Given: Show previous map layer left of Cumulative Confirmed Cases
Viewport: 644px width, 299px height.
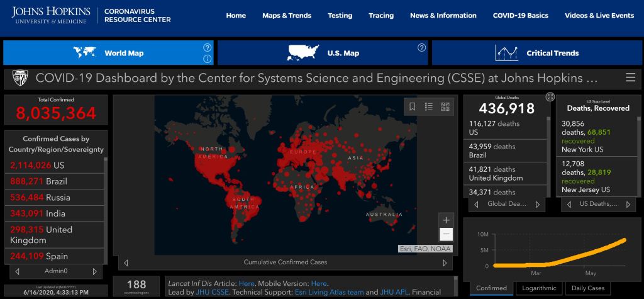Looking at the screenshot, I should pos(126,263).
